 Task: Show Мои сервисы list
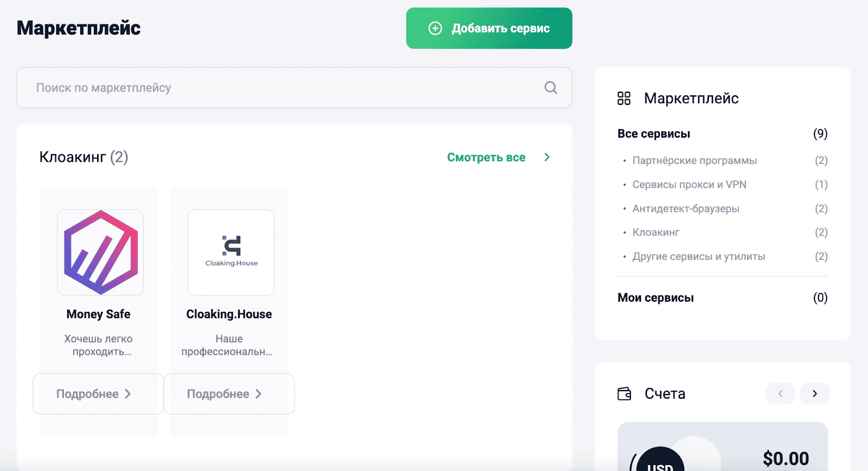(x=655, y=298)
